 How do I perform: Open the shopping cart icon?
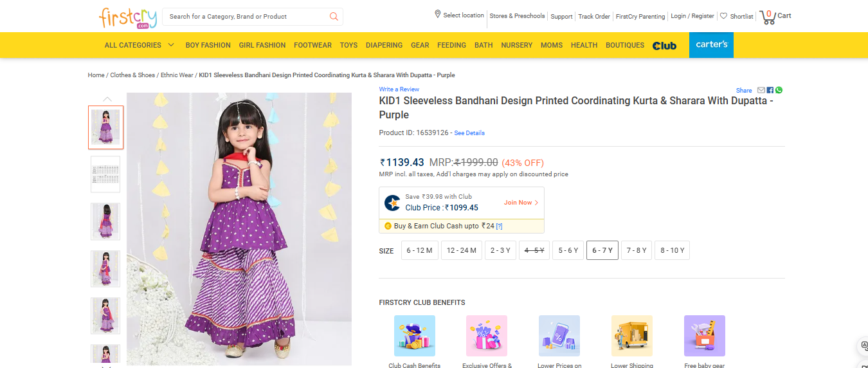(x=768, y=17)
